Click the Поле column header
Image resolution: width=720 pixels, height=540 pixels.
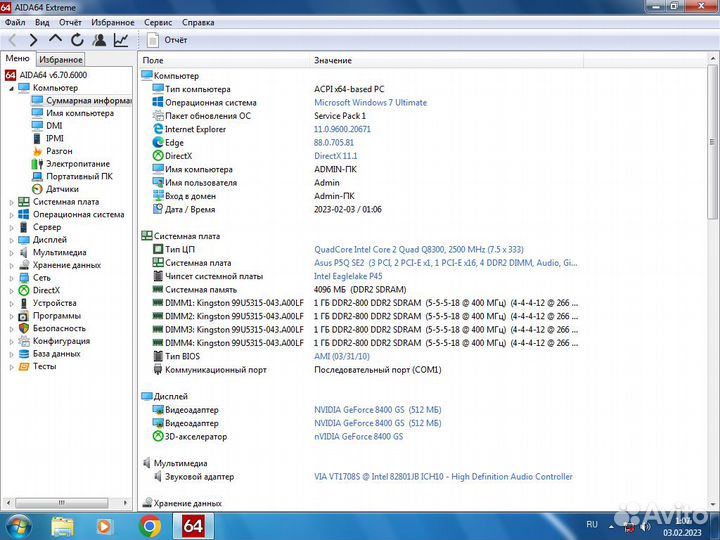(x=224, y=60)
